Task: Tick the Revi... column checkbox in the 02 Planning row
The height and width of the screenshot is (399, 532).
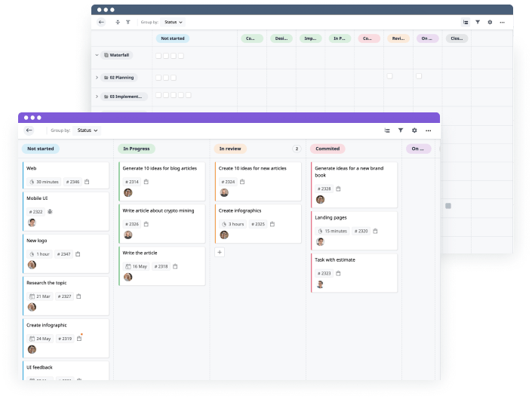Action: (x=389, y=76)
